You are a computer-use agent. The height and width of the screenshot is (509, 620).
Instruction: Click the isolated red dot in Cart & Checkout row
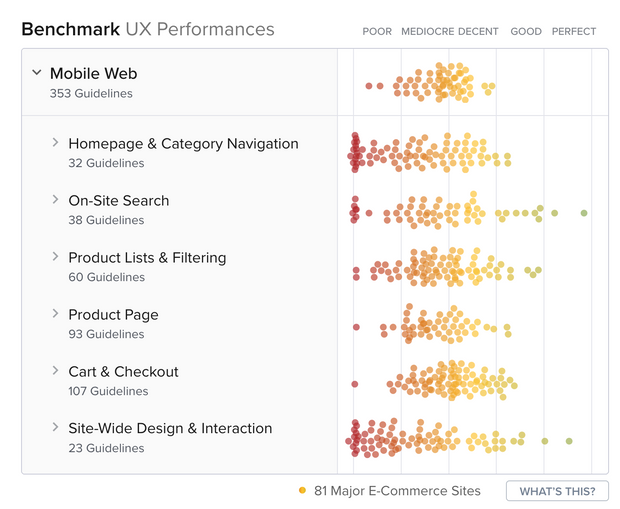point(355,384)
